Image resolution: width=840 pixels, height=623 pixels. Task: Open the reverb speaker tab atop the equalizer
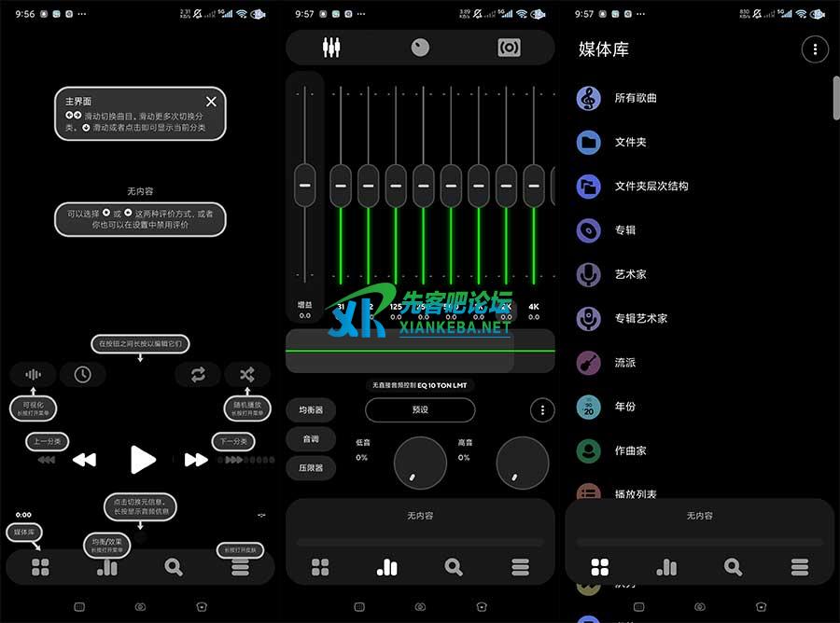[509, 48]
